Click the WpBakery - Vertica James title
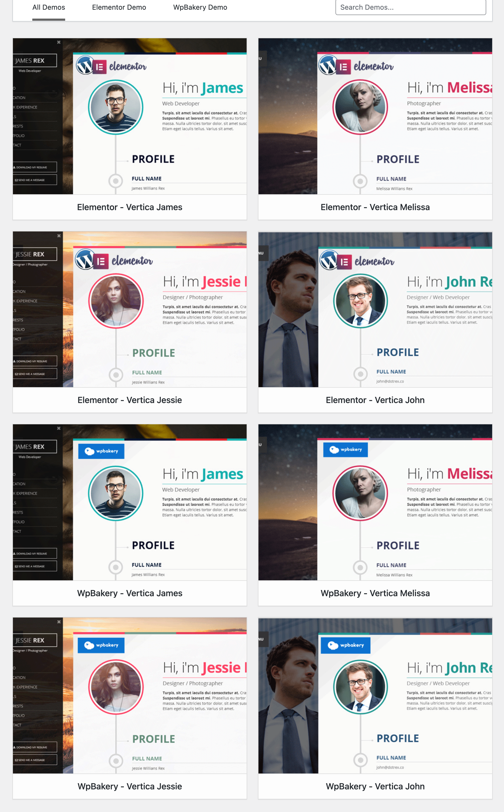Image resolution: width=504 pixels, height=812 pixels. click(x=130, y=593)
